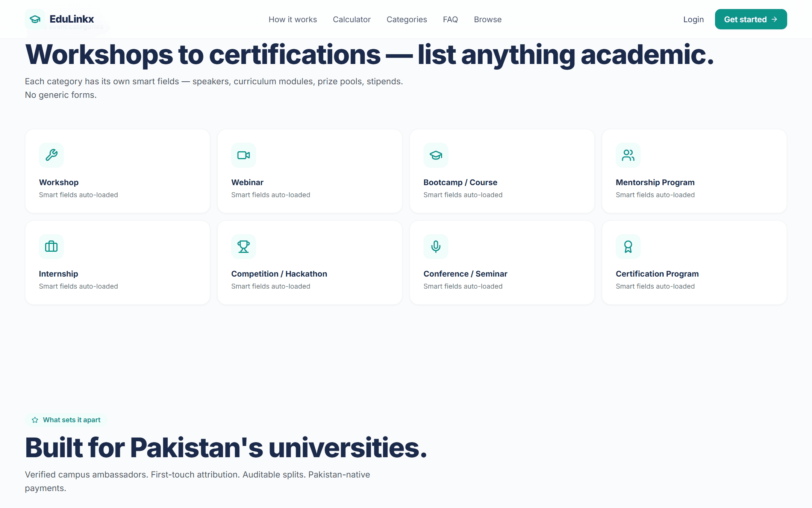Click the Internship briefcase icon

tap(51, 246)
